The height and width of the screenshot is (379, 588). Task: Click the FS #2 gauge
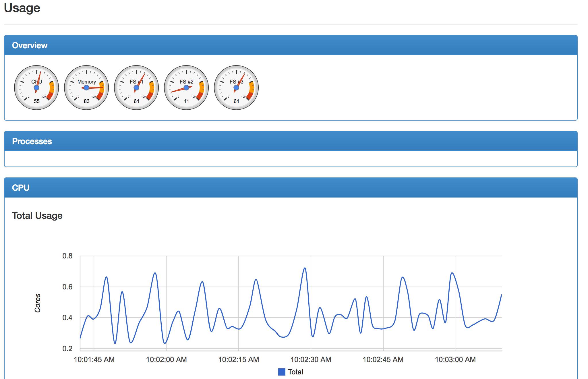coord(186,88)
